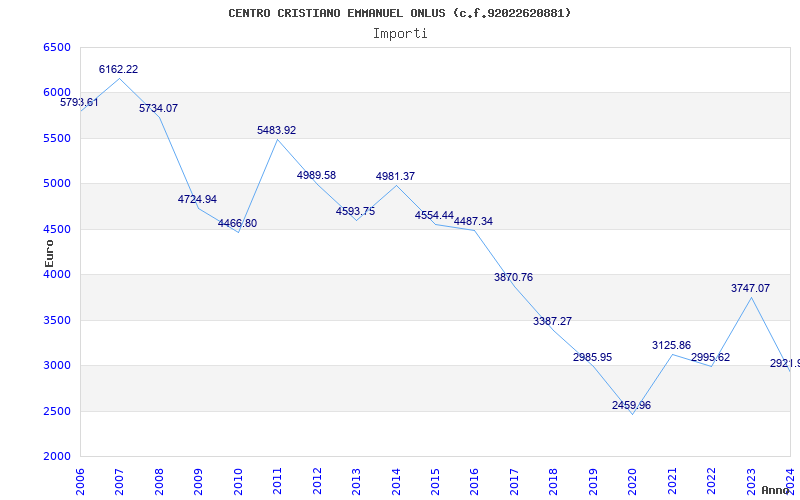This screenshot has width=800, height=500.
Task: Select the 3870.76 data label
Action: click(513, 278)
